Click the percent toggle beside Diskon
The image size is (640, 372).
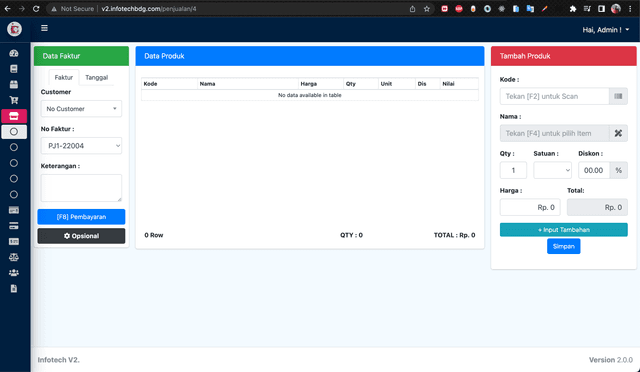point(618,170)
